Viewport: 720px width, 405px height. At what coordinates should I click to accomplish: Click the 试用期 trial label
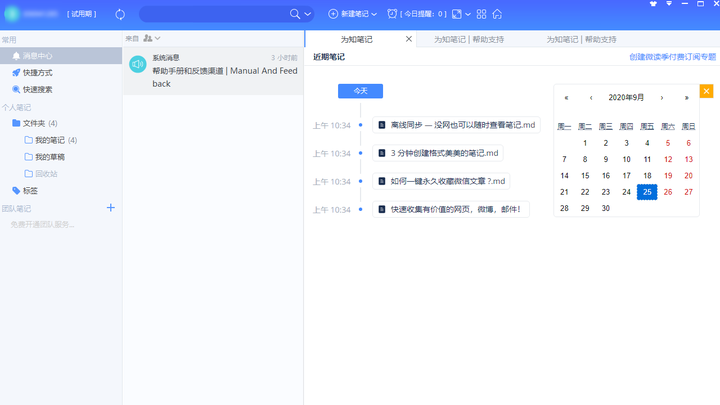pos(82,14)
